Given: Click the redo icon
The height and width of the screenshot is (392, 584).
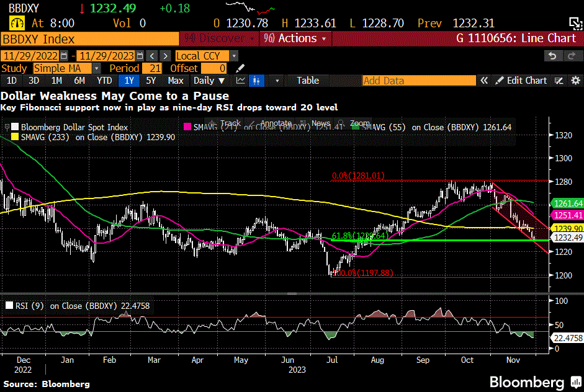Looking at the screenshot, I should click(572, 56).
